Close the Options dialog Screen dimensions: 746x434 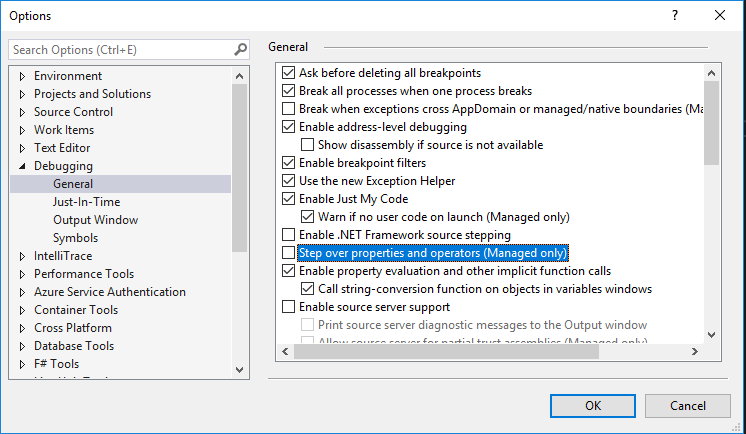point(720,15)
